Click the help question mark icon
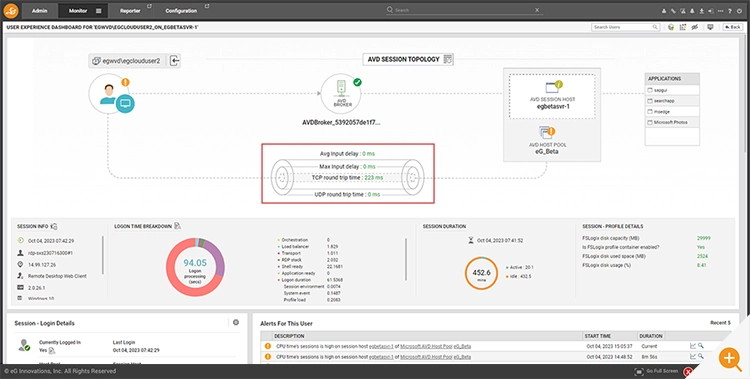750x379 pixels. pyautogui.click(x=730, y=11)
